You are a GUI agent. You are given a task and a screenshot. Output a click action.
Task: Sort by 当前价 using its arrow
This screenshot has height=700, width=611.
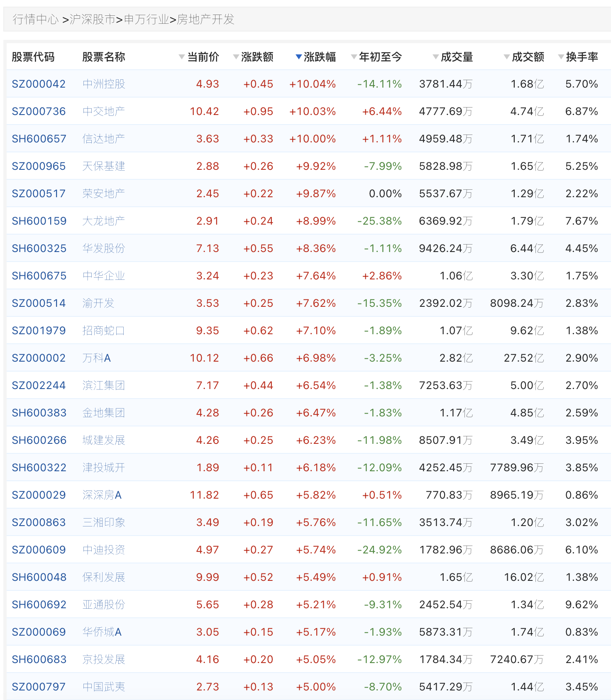pos(181,57)
